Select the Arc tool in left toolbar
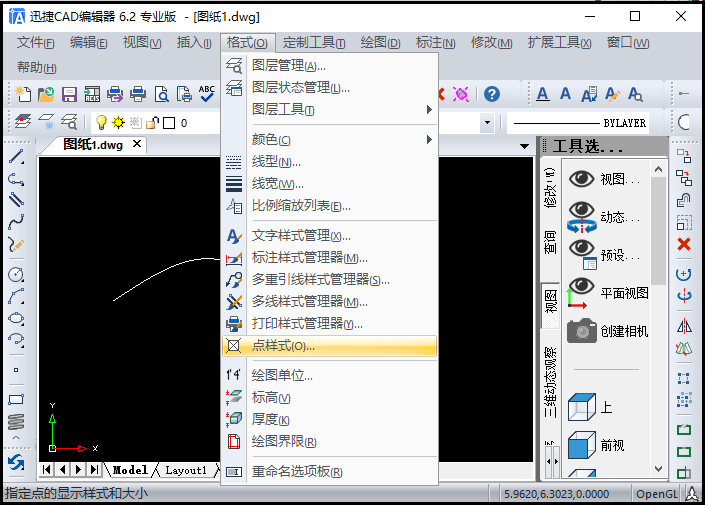 (16, 296)
